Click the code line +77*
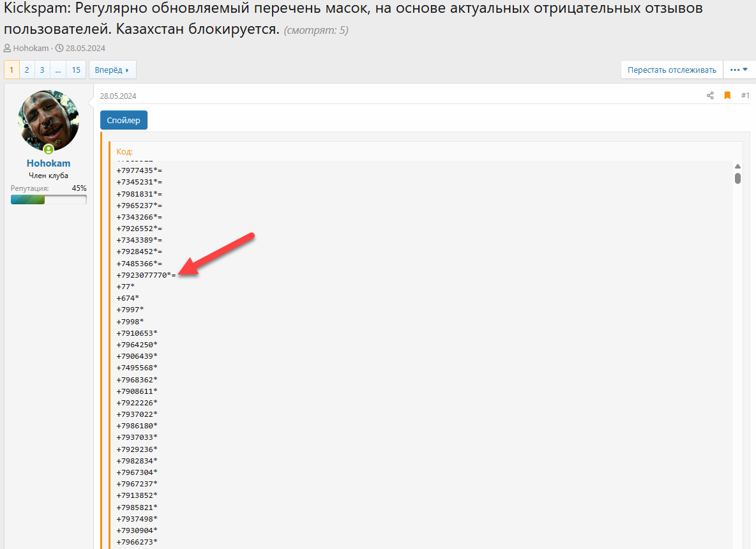The image size is (756, 549). point(125,287)
